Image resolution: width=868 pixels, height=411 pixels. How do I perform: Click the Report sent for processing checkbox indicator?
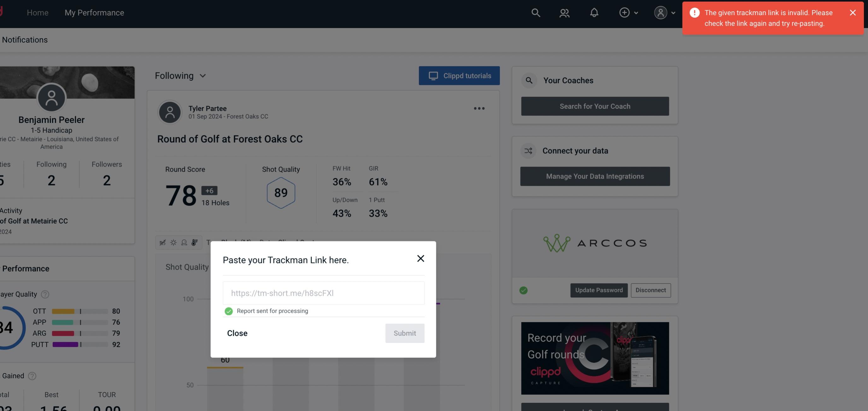coord(228,311)
